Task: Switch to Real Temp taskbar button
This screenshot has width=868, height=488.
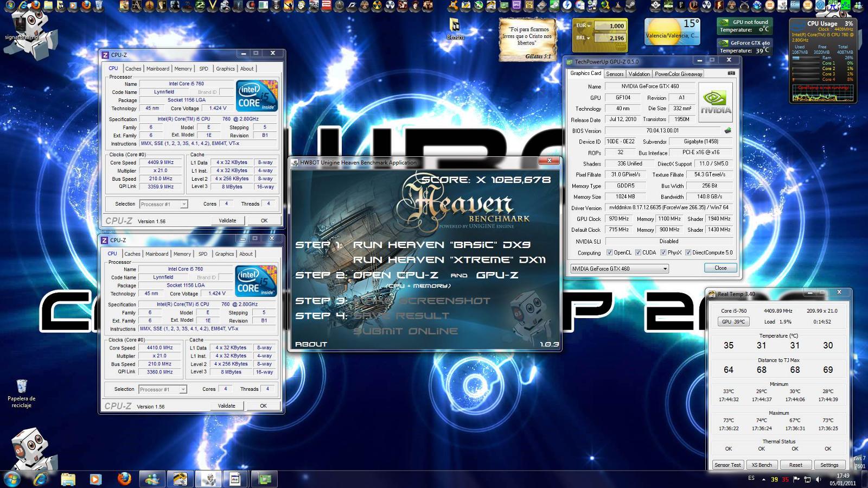Action: coord(181,479)
